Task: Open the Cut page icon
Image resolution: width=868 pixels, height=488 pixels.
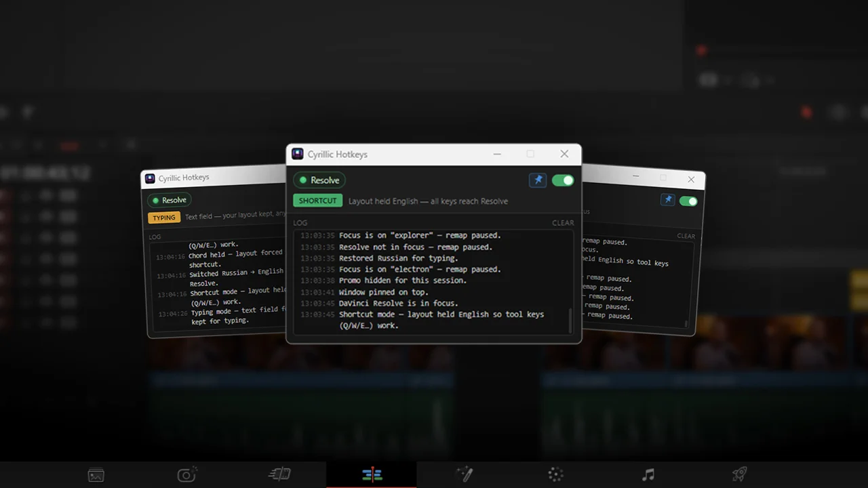Action: point(279,474)
